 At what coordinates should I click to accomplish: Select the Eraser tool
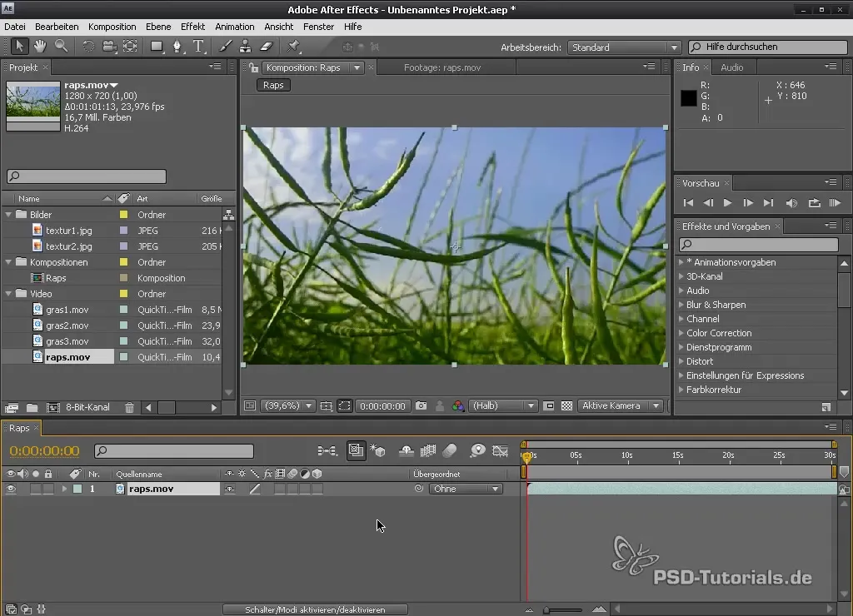point(267,47)
